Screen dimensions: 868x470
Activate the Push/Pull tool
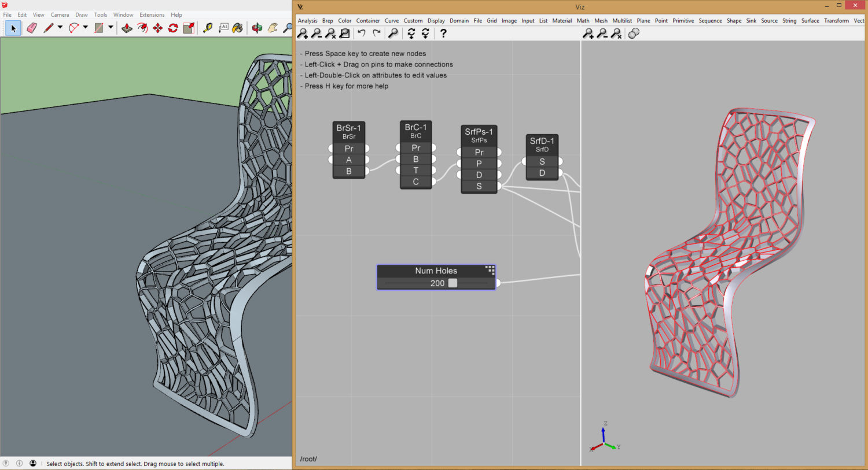point(127,28)
